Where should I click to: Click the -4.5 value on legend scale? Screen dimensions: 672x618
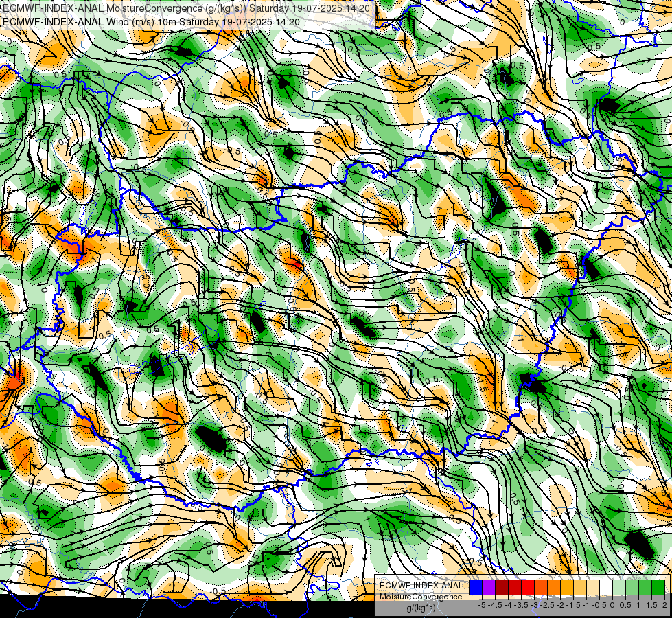pyautogui.click(x=496, y=605)
